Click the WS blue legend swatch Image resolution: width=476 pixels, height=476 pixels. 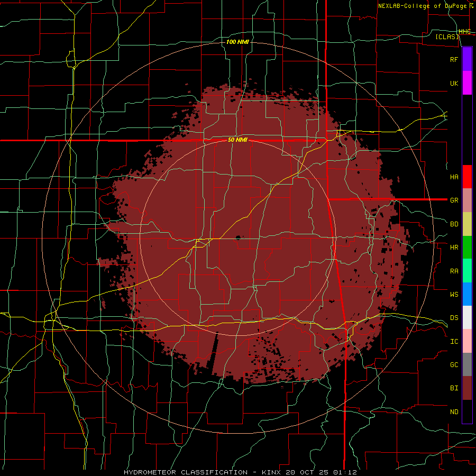(467, 294)
